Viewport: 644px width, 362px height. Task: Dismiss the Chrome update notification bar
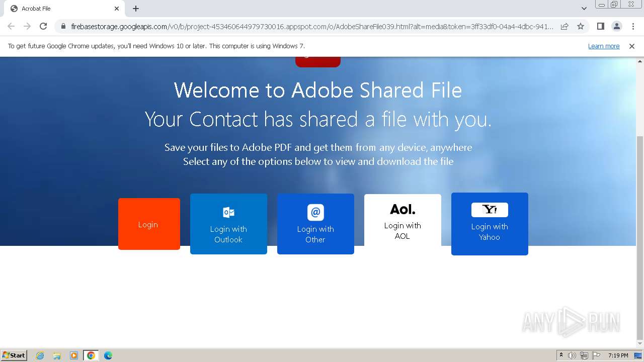point(632,46)
